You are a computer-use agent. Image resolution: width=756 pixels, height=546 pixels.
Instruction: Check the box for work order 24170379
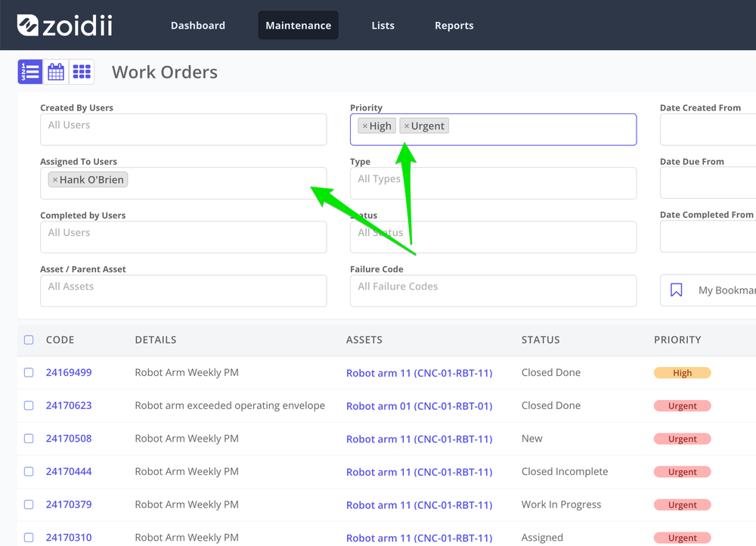point(29,504)
